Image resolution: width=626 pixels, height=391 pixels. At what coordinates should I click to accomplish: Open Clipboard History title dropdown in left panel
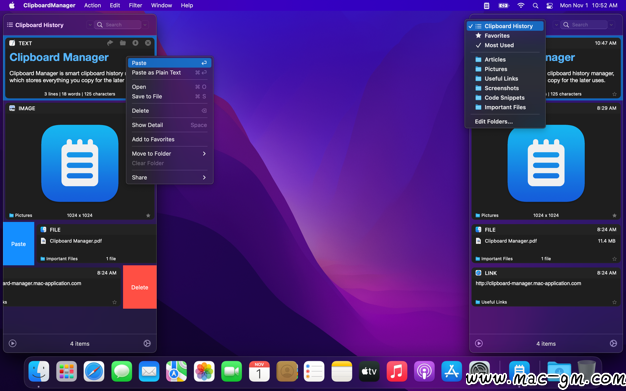tap(39, 25)
